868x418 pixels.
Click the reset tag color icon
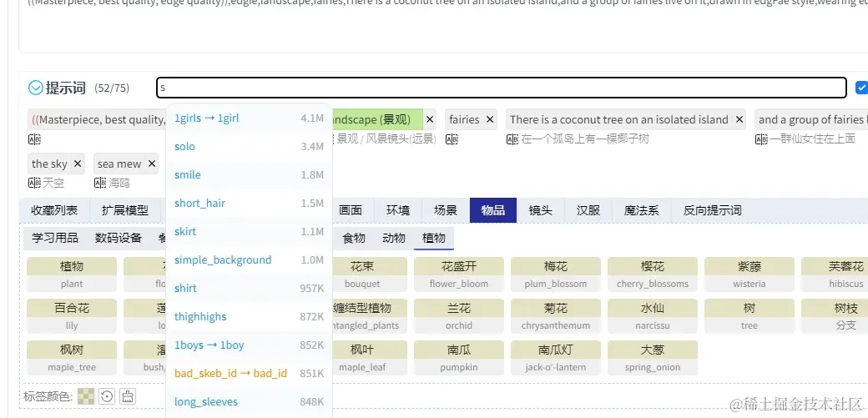(107, 395)
